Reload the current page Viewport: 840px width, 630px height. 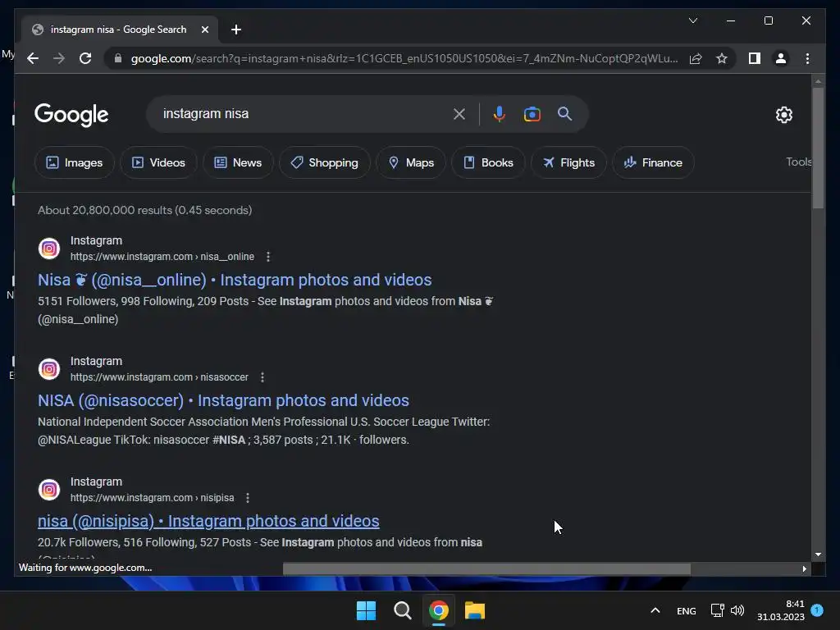point(85,58)
